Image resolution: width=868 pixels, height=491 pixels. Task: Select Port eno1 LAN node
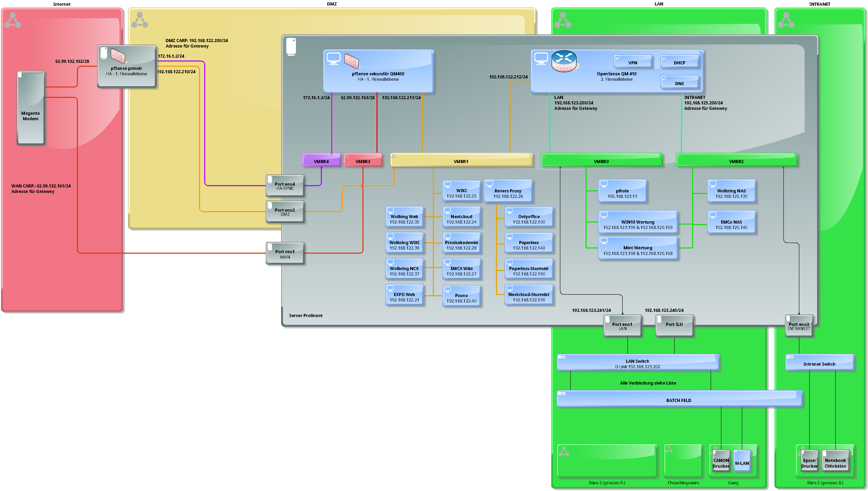pos(622,326)
